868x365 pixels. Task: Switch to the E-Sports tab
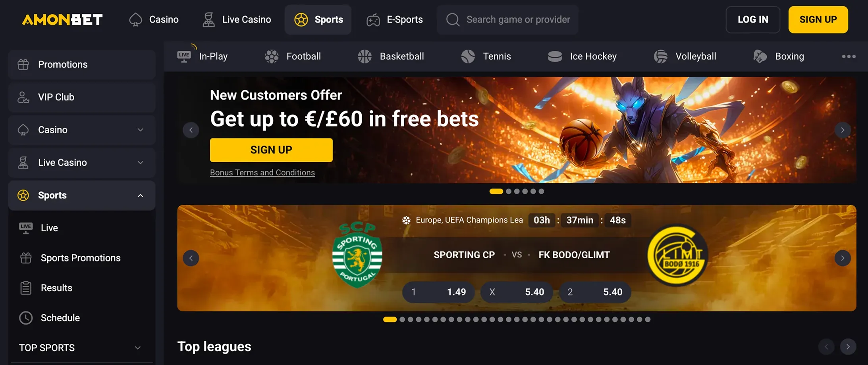pyautogui.click(x=395, y=19)
